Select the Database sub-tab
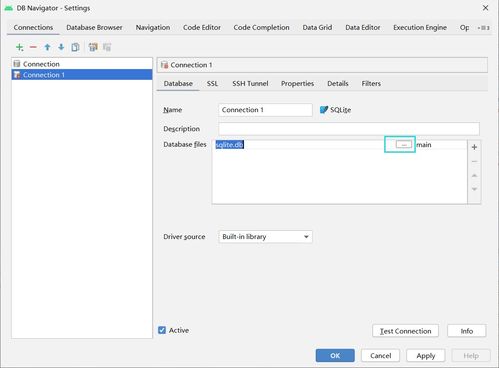The height and width of the screenshot is (368, 499). (178, 84)
